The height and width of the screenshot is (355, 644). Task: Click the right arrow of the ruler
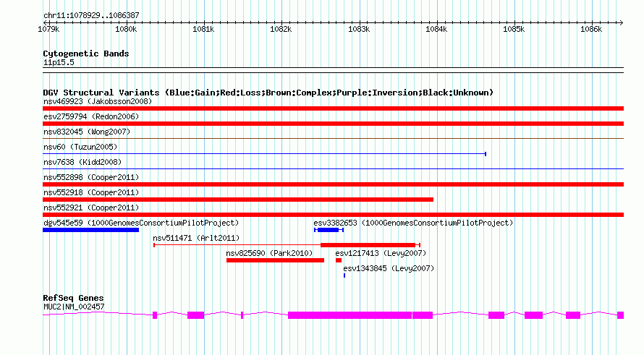tap(622, 22)
